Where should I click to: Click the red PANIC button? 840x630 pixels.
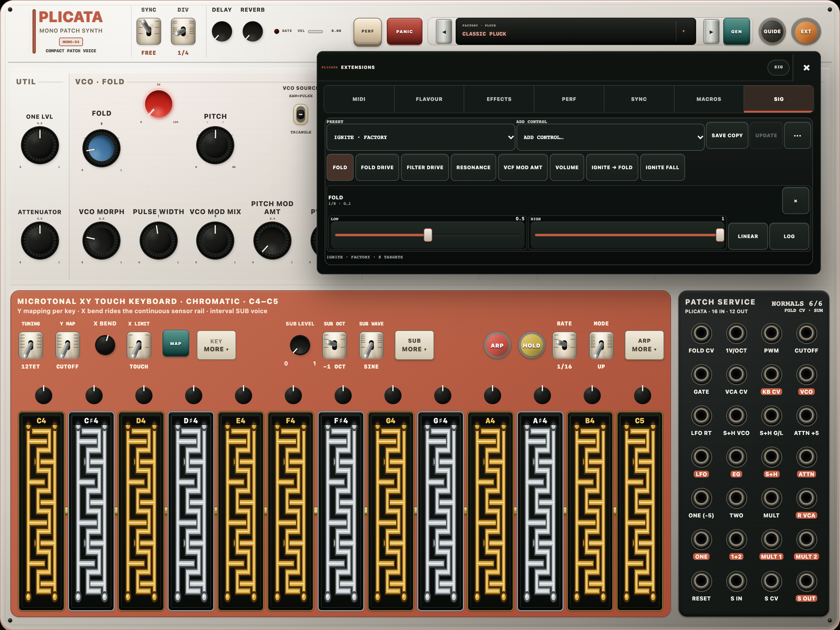click(404, 32)
